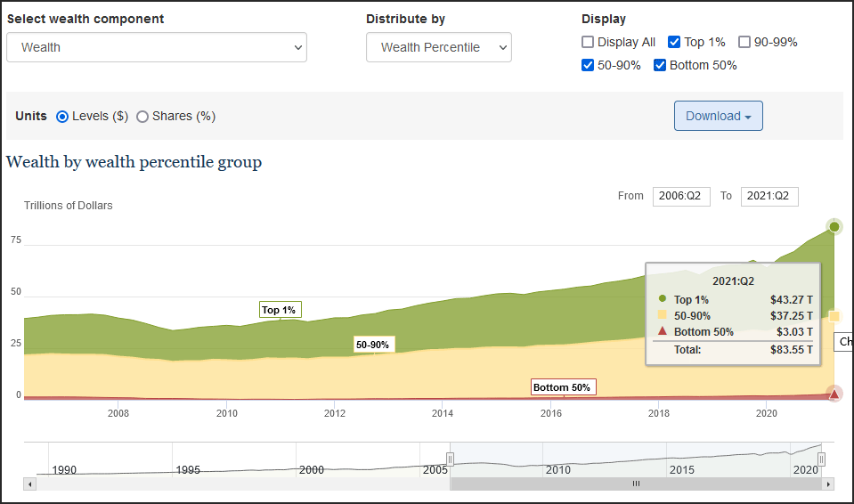Image resolution: width=854 pixels, height=504 pixels.
Task: Click the scrollbar left arrow
Action: click(x=30, y=484)
